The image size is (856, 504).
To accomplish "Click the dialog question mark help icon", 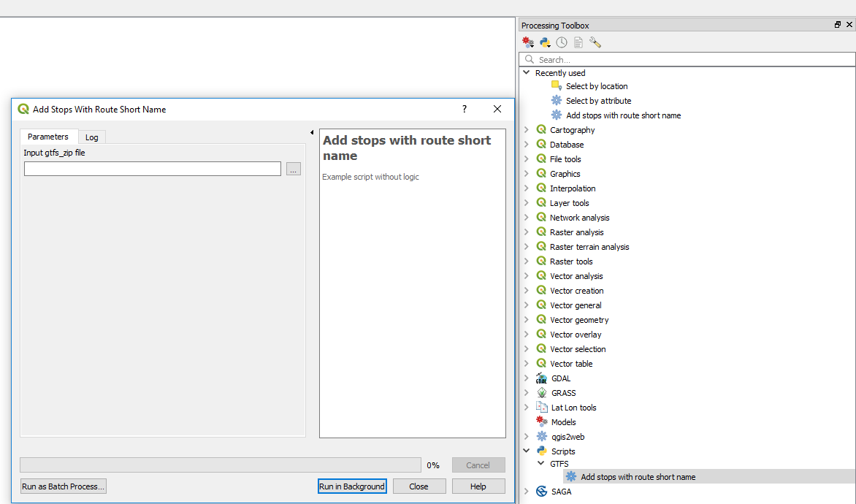I will pyautogui.click(x=464, y=109).
